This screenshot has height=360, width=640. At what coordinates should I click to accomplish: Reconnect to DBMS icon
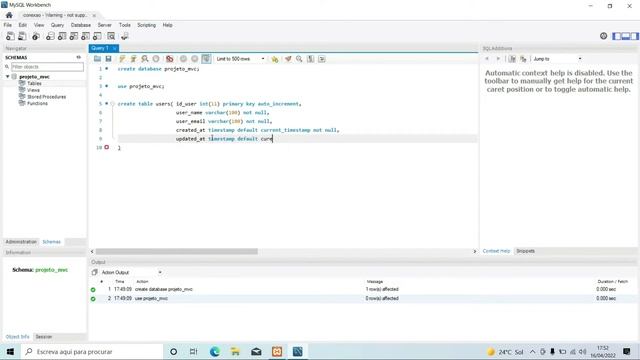coord(124,36)
